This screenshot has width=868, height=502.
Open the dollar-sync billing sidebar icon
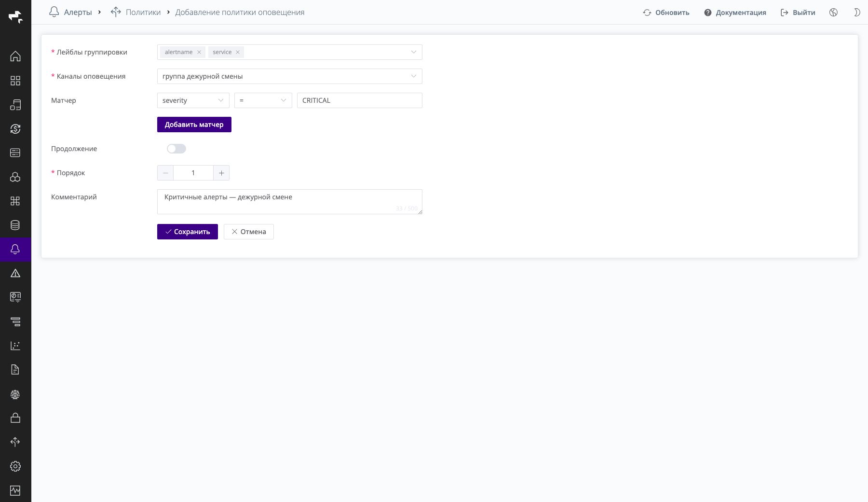click(15, 129)
